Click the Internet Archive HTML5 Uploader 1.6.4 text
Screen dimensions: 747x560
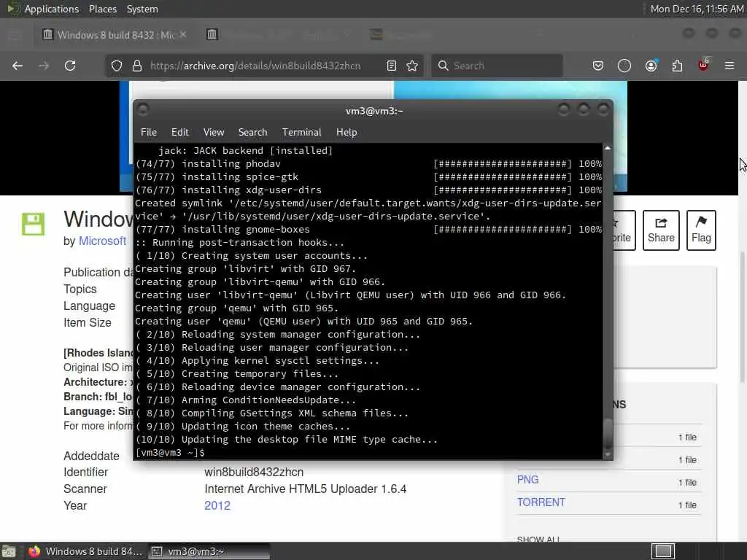tap(306, 489)
